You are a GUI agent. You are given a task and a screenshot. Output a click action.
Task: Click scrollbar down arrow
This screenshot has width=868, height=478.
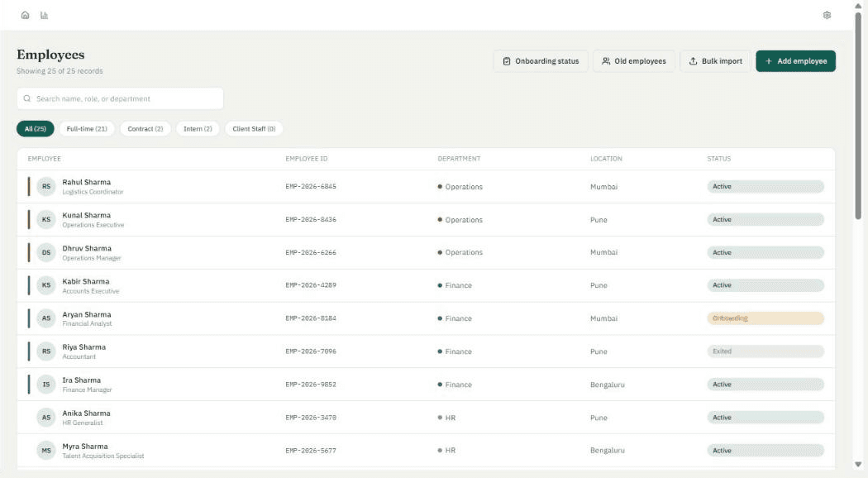click(858, 465)
